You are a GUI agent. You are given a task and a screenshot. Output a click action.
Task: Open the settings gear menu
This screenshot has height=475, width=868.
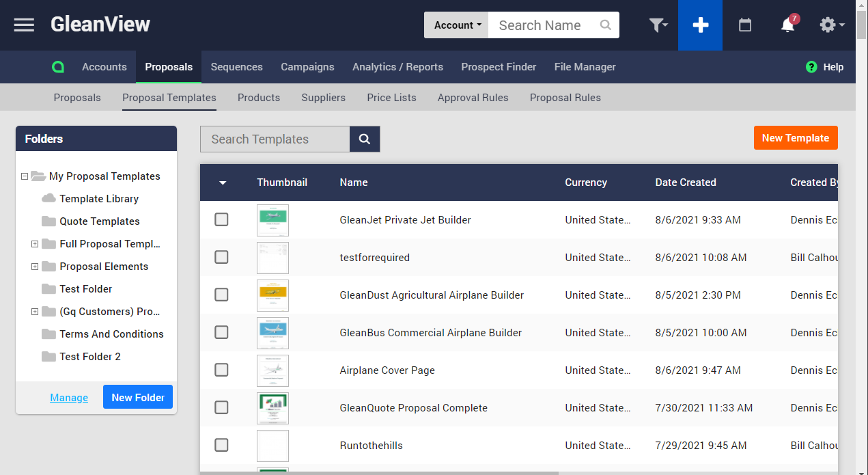point(832,25)
